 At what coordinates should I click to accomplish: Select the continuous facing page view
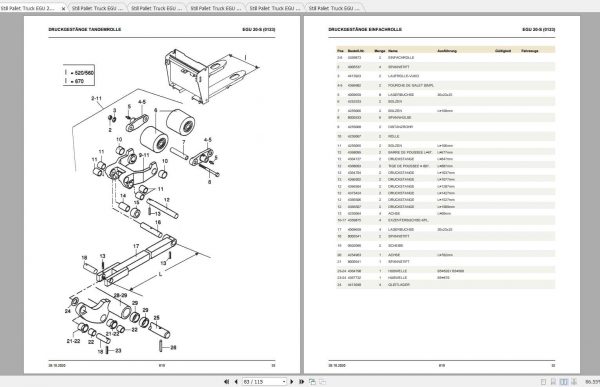[x=574, y=382]
